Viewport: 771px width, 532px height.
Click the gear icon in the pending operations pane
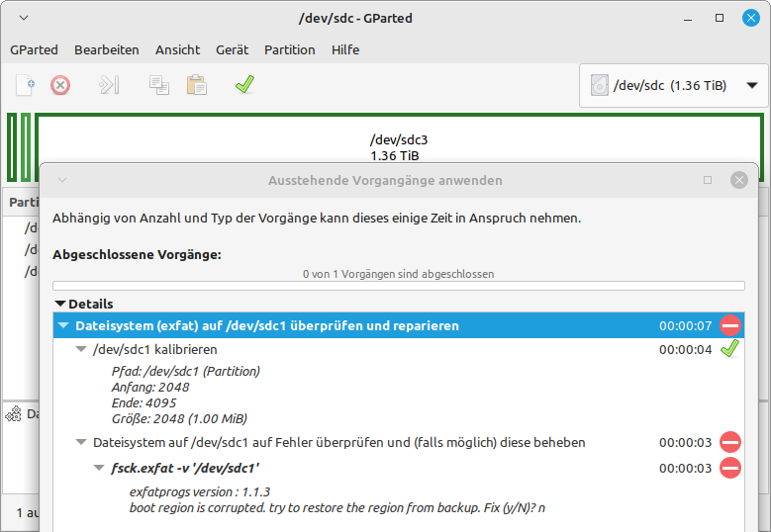pos(13,414)
